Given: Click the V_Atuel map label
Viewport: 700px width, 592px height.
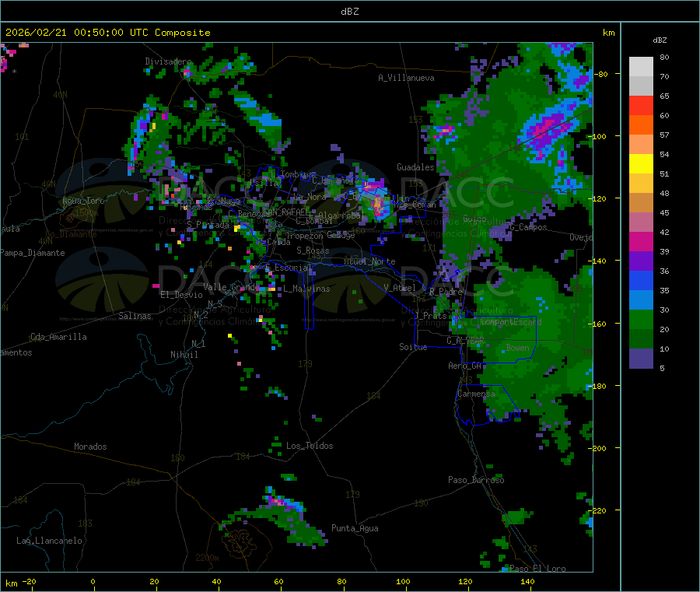Looking at the screenshot, I should point(400,288).
